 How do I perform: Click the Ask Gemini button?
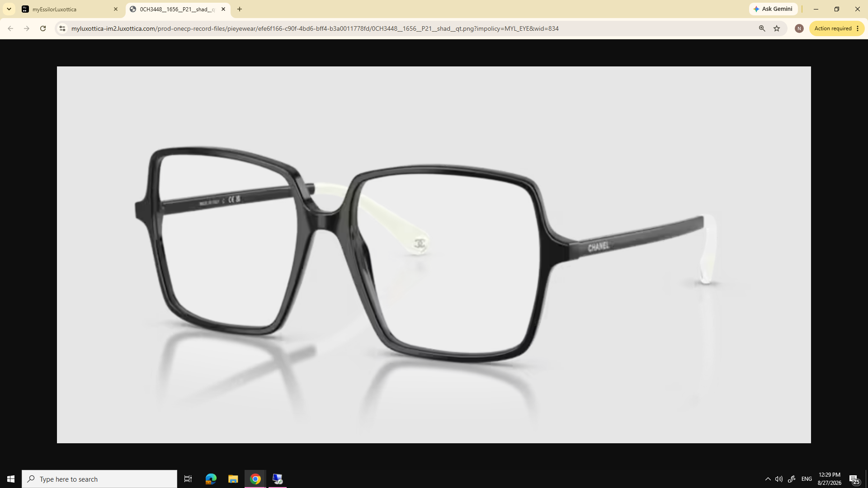coord(773,9)
